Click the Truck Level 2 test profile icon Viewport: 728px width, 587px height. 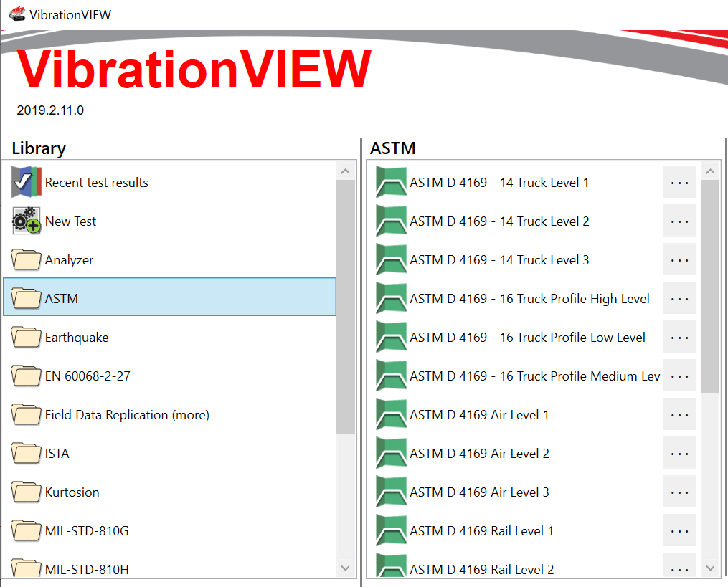click(392, 221)
